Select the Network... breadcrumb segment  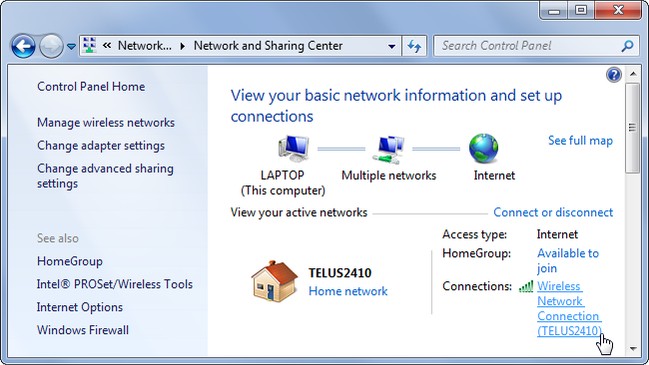[x=144, y=46]
